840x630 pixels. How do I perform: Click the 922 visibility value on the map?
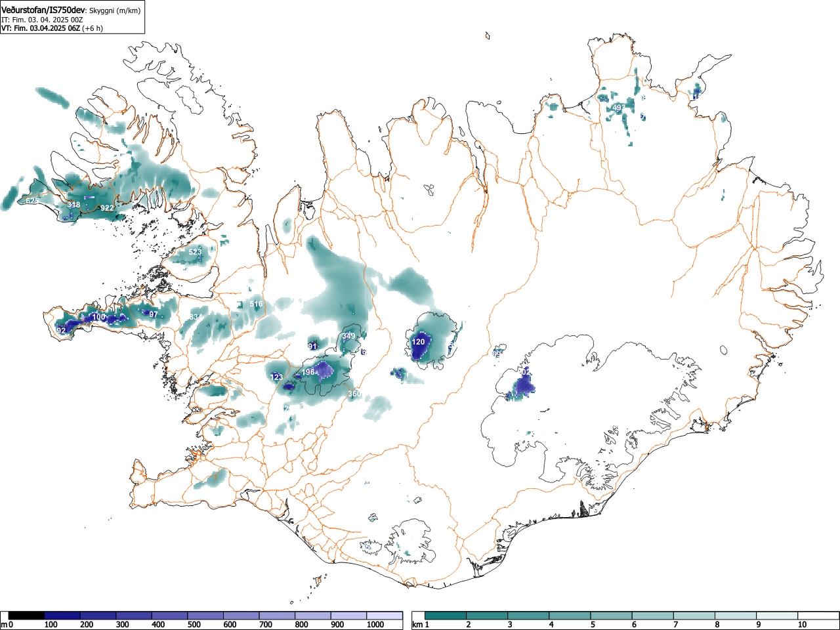click(107, 208)
